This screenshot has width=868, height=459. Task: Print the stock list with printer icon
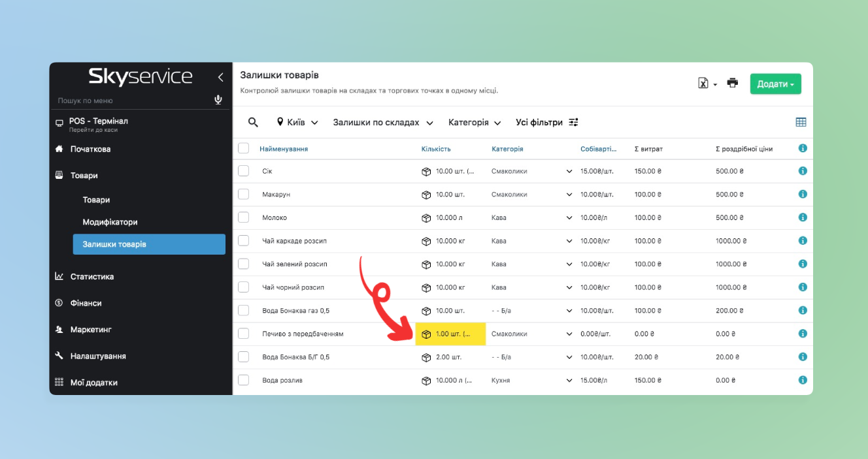[x=733, y=83]
